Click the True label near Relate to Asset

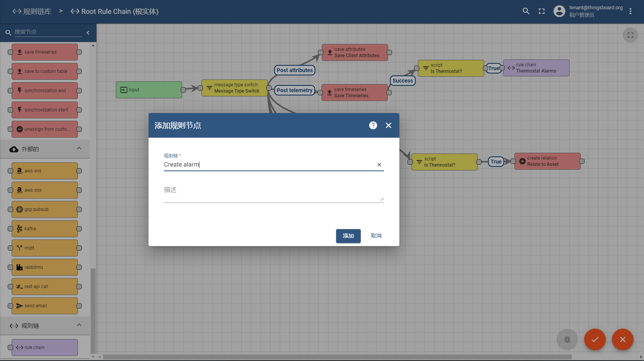click(x=496, y=162)
